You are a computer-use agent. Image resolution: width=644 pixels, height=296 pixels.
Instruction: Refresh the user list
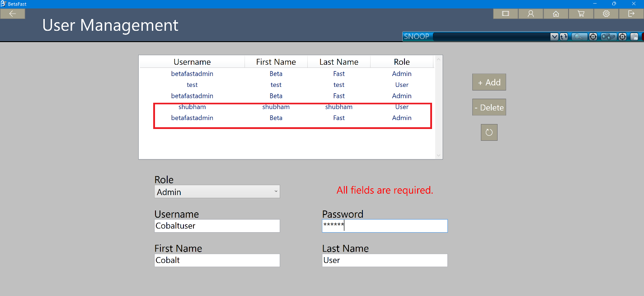point(489,133)
